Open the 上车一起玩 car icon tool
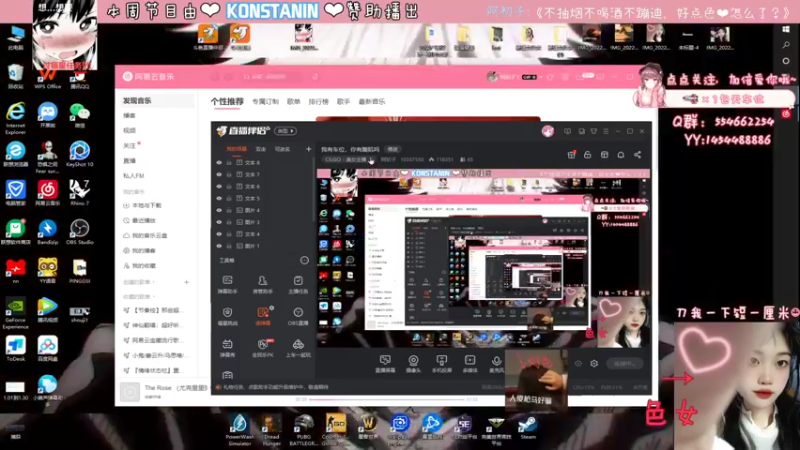Screen dimensions: 800x450 coord(298,347)
